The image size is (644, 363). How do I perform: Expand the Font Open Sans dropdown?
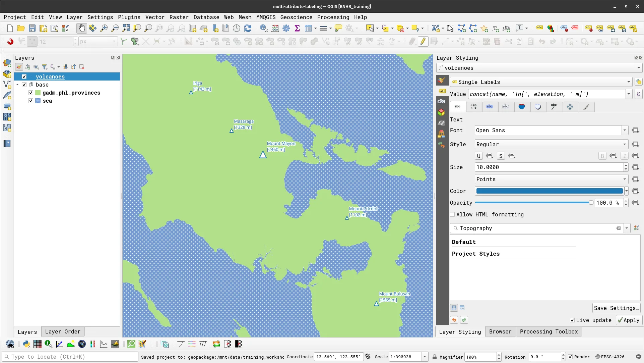tap(625, 131)
